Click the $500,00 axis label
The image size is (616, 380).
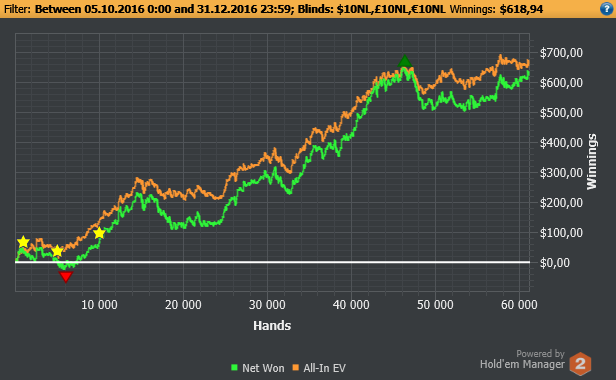[x=561, y=113]
